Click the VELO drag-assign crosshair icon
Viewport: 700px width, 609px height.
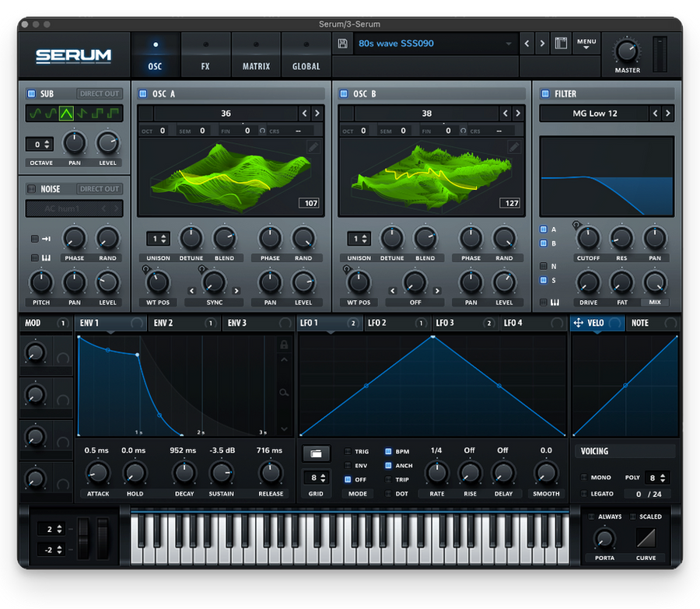tap(578, 323)
